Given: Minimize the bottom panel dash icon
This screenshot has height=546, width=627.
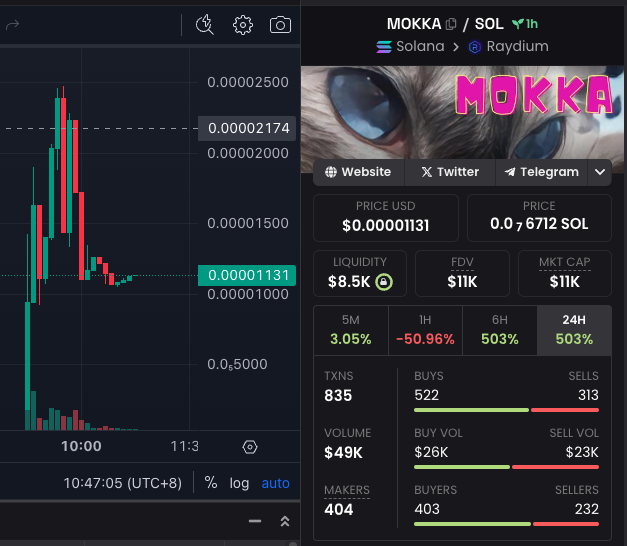Looking at the screenshot, I should 255,521.
